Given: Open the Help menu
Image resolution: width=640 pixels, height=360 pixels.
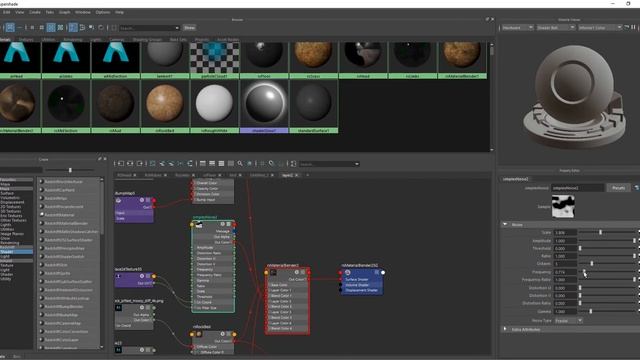Looking at the screenshot, I should 119,12.
